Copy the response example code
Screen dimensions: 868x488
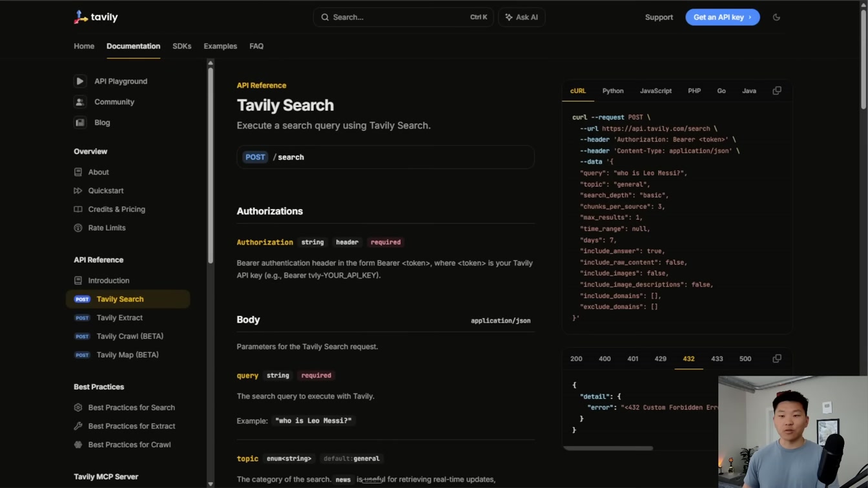coord(777,359)
